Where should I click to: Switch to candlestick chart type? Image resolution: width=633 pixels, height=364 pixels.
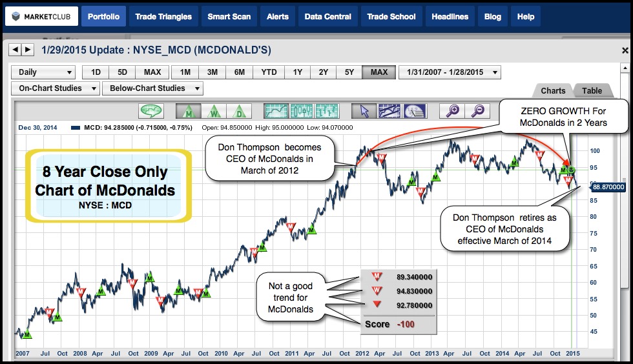pyautogui.click(x=302, y=111)
